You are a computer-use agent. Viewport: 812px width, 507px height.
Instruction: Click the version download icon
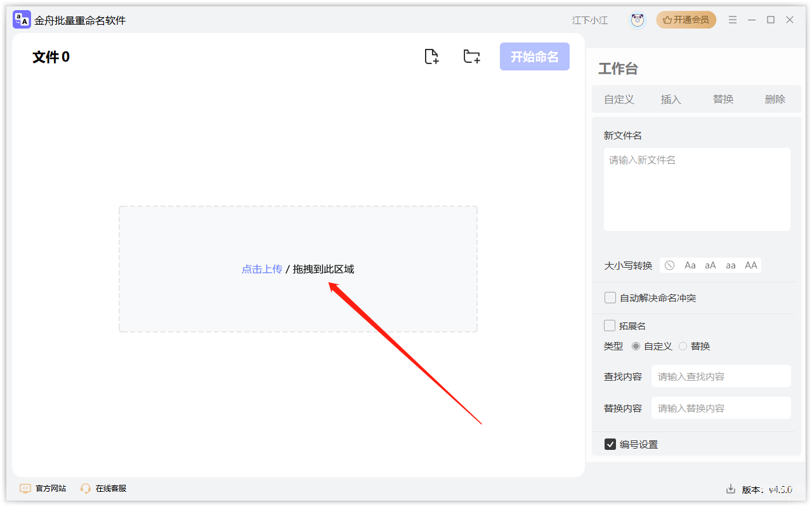[731, 489]
